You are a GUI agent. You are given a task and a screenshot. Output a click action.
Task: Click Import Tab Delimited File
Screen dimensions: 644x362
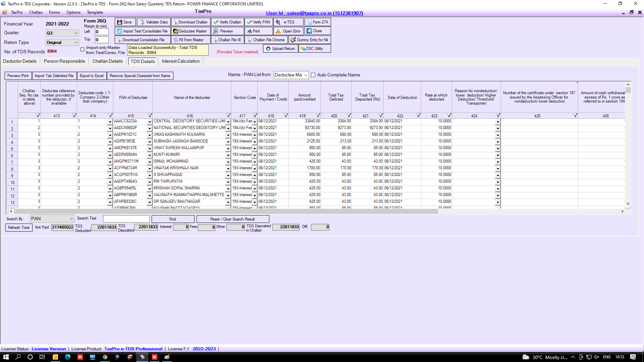pos(54,76)
